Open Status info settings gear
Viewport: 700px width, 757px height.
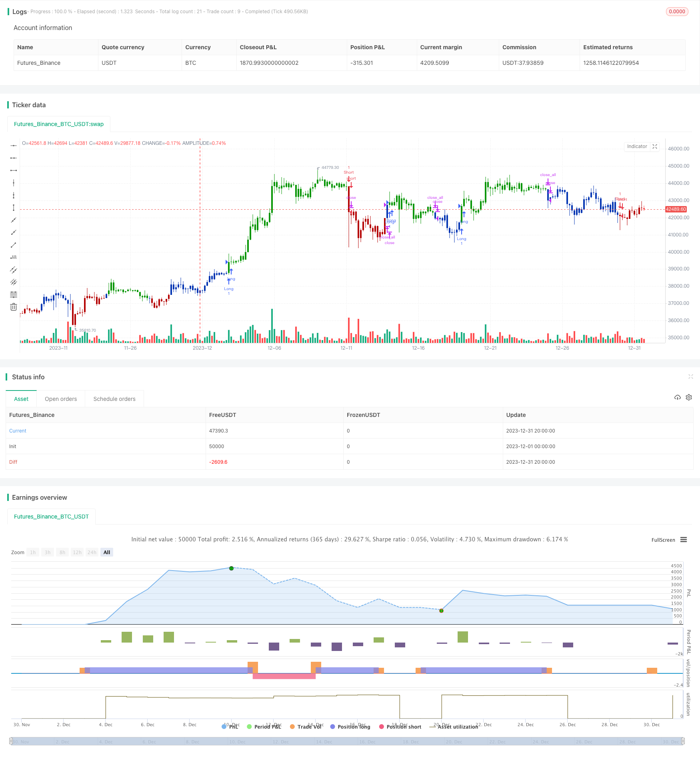coord(689,397)
